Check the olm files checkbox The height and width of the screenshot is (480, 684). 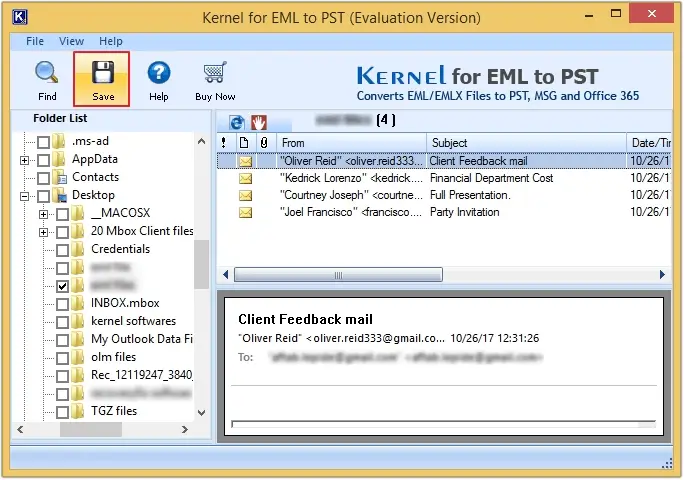coord(62,358)
